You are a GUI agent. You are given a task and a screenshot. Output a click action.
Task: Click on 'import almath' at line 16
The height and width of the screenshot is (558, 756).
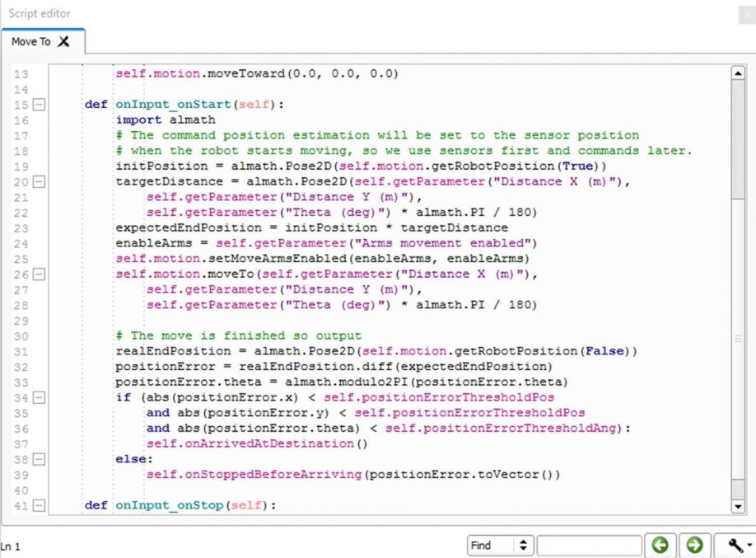166,120
